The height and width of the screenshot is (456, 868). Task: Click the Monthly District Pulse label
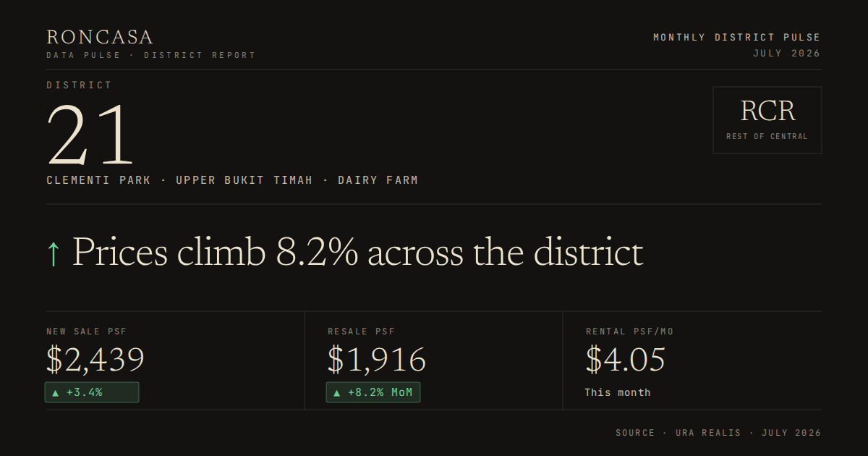(737, 37)
